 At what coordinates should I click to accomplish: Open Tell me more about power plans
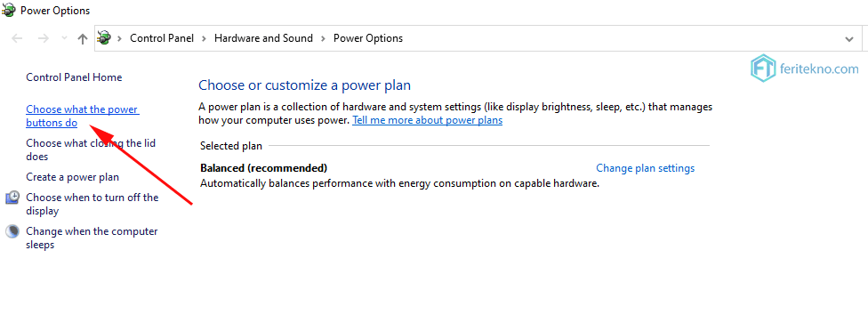[428, 120]
